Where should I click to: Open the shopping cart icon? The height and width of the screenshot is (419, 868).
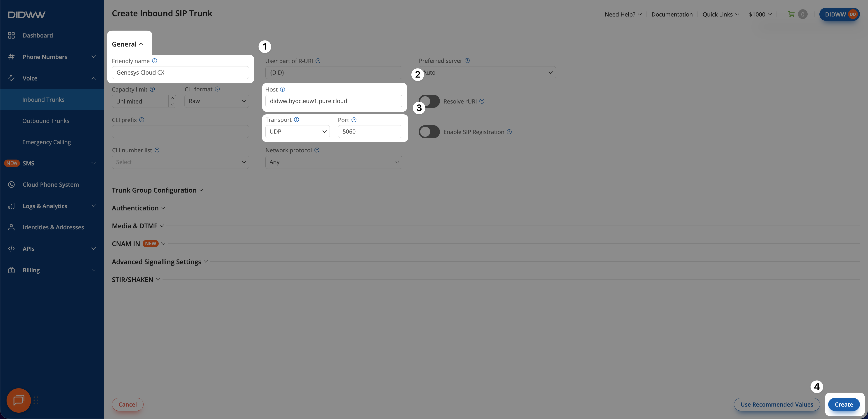click(x=791, y=14)
